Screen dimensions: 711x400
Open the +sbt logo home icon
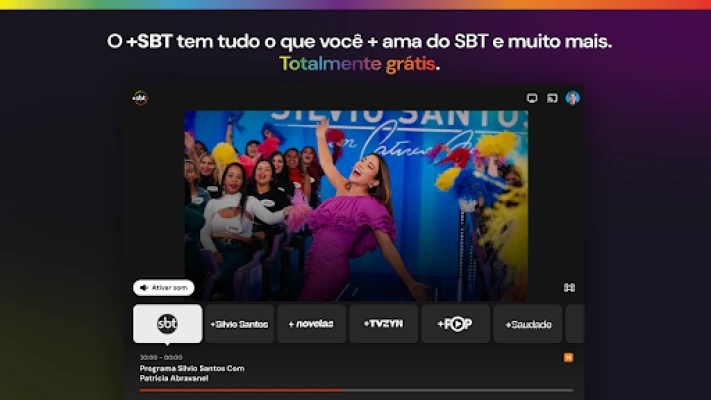tap(140, 98)
